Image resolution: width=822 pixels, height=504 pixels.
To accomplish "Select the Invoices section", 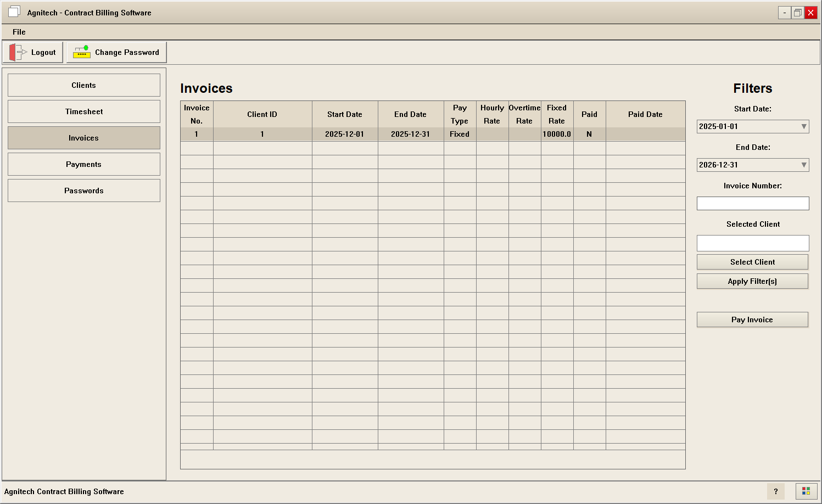I will click(83, 138).
